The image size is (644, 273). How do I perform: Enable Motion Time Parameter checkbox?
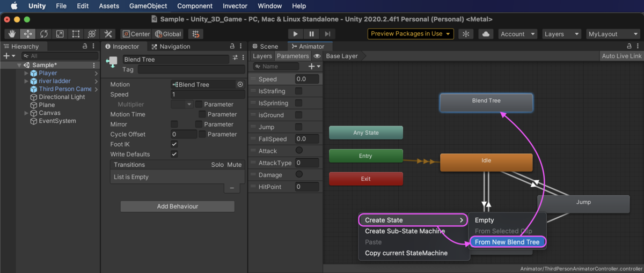point(202,114)
